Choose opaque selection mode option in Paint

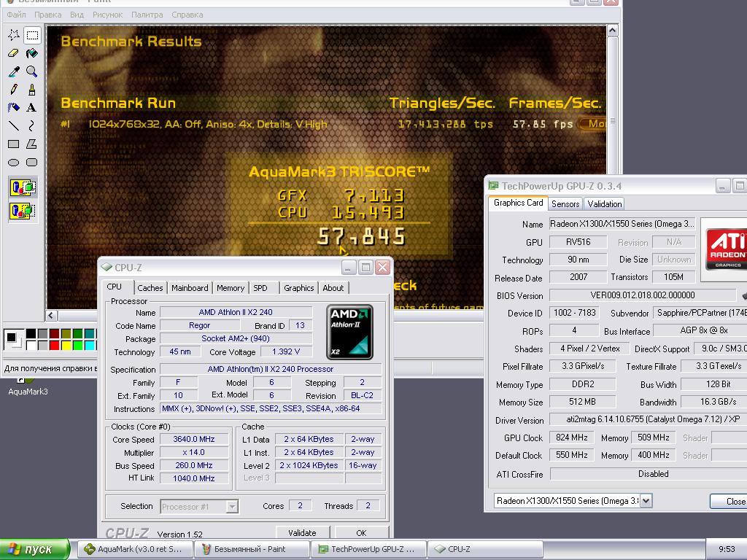(x=23, y=187)
